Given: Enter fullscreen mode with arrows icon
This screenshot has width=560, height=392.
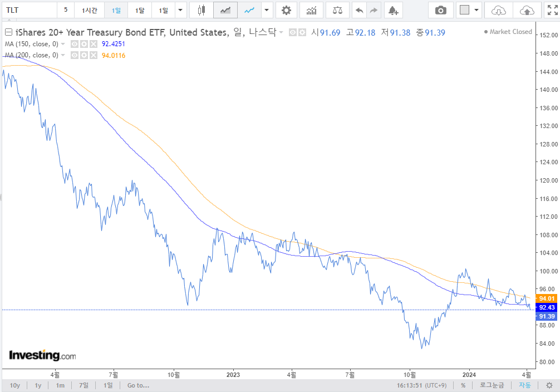Looking at the screenshot, I should [553, 11].
